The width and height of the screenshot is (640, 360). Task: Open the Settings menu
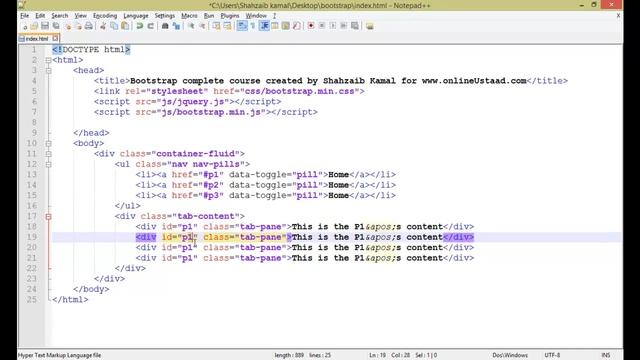(x=164, y=16)
